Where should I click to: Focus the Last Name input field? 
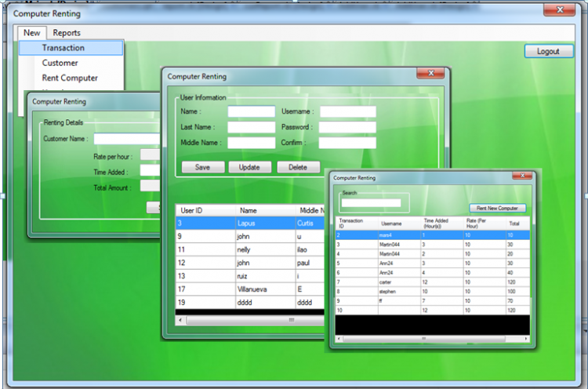[251, 127]
